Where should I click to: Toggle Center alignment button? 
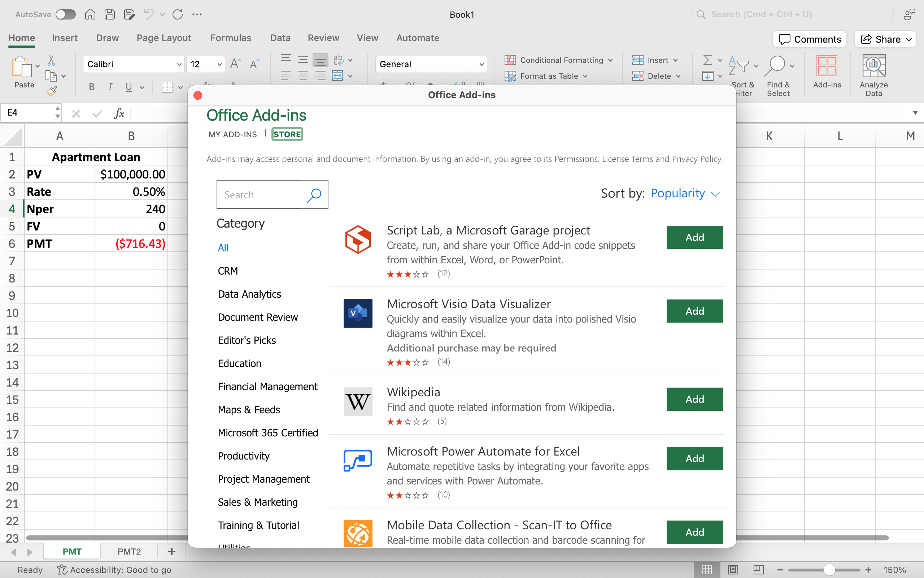(x=303, y=76)
